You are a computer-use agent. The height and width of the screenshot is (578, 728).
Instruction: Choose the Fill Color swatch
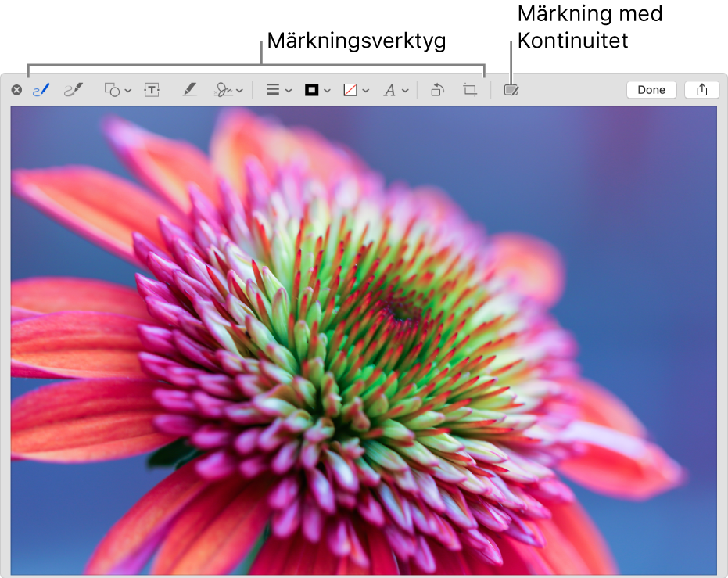coord(350,90)
